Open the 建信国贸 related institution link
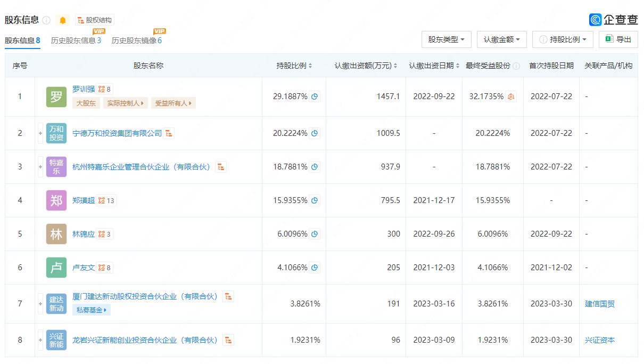 point(599,304)
